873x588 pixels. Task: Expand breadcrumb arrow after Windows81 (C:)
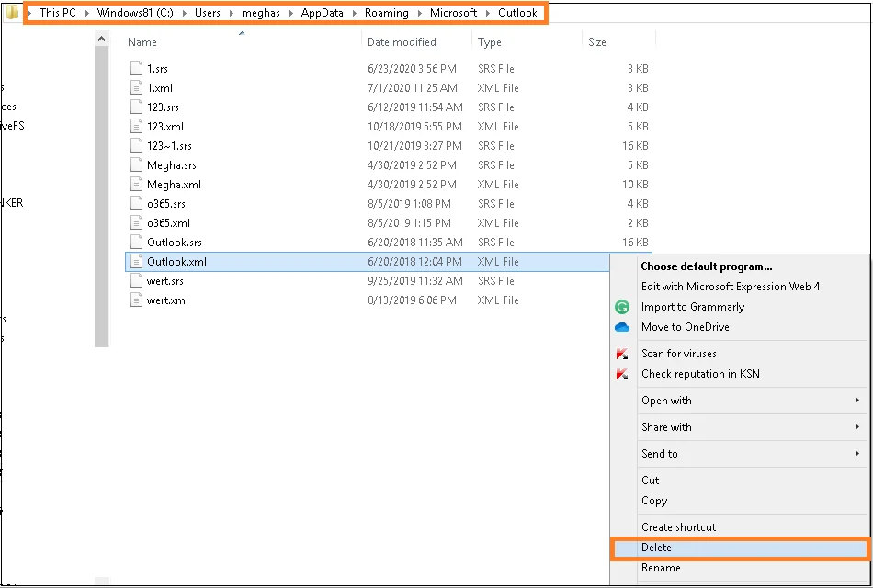click(x=185, y=13)
